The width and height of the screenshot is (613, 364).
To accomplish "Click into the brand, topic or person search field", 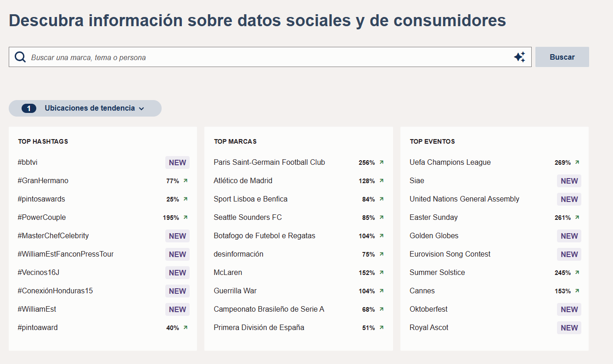I will coord(270,57).
